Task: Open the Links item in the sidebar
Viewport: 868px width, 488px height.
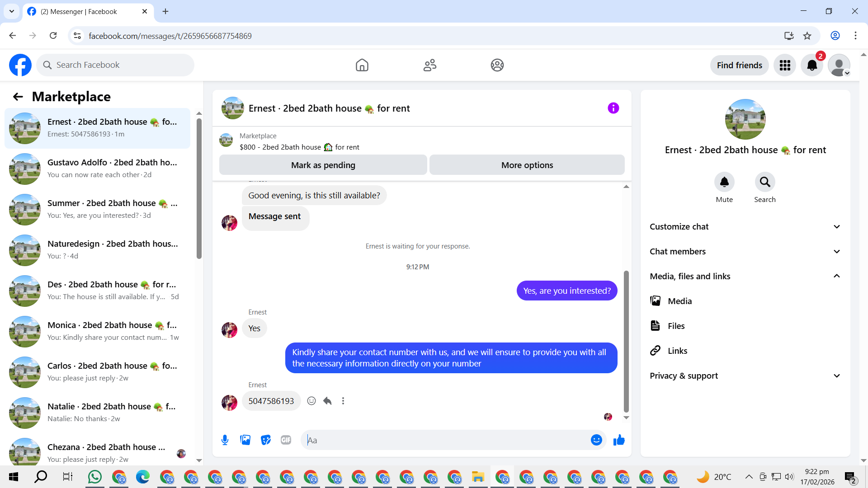Action: pos(677,351)
